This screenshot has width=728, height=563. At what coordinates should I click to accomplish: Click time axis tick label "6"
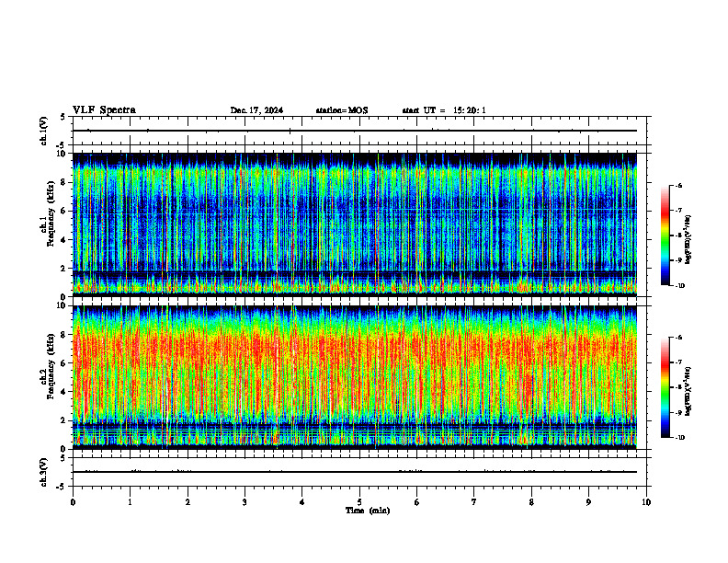tap(417, 502)
